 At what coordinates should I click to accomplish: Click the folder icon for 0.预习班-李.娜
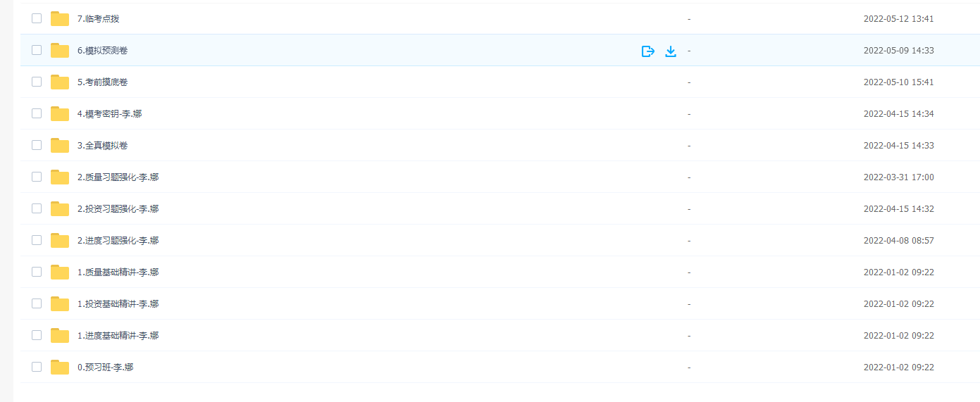[60, 367]
